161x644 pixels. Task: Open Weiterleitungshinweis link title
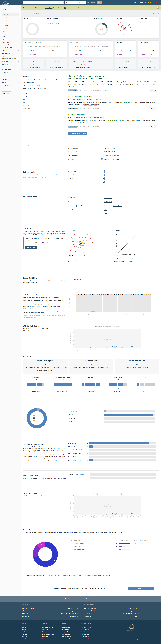[77, 115]
